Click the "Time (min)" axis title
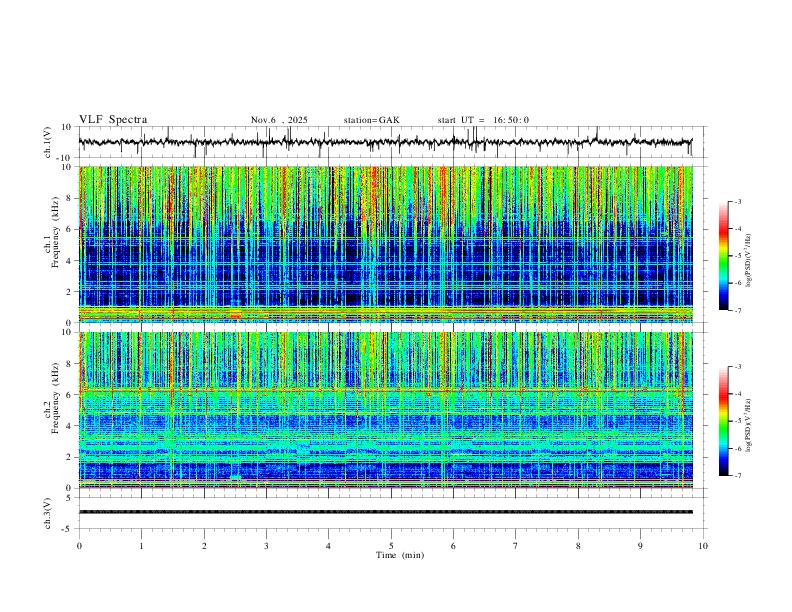 click(x=400, y=555)
